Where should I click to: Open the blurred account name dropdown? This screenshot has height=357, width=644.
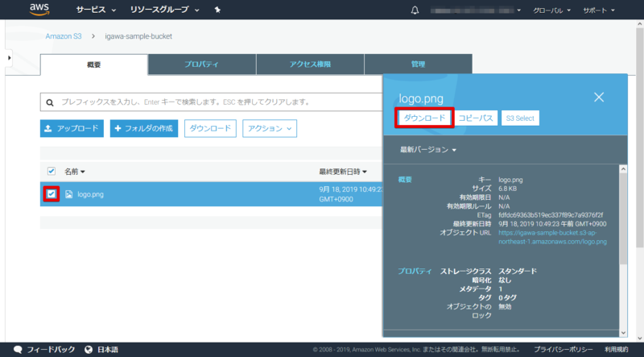coord(476,10)
